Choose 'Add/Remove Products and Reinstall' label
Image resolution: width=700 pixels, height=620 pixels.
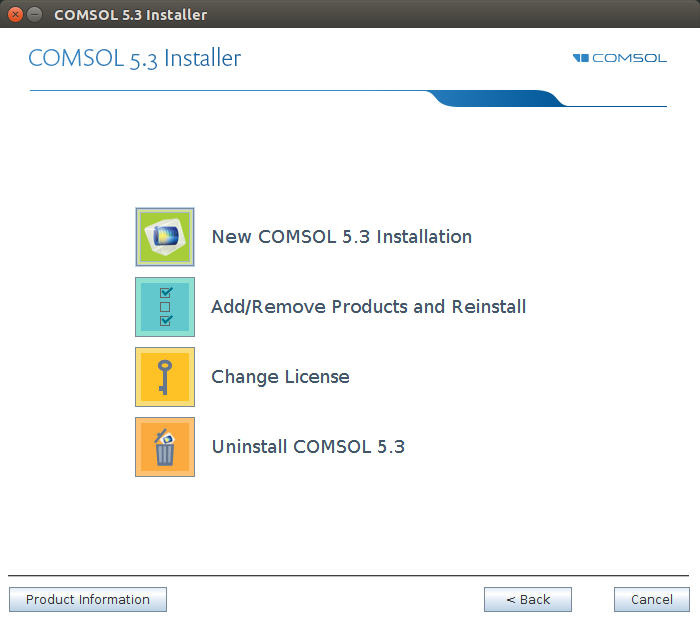point(368,307)
